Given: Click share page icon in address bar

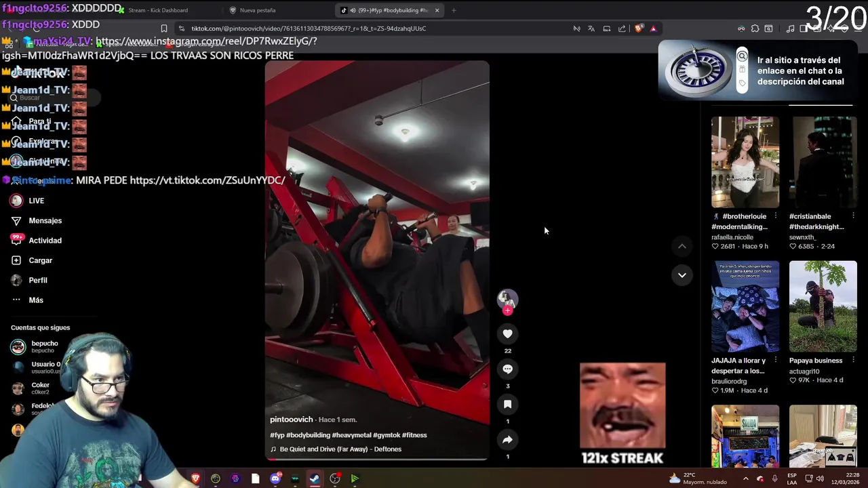Looking at the screenshot, I should click(622, 28).
